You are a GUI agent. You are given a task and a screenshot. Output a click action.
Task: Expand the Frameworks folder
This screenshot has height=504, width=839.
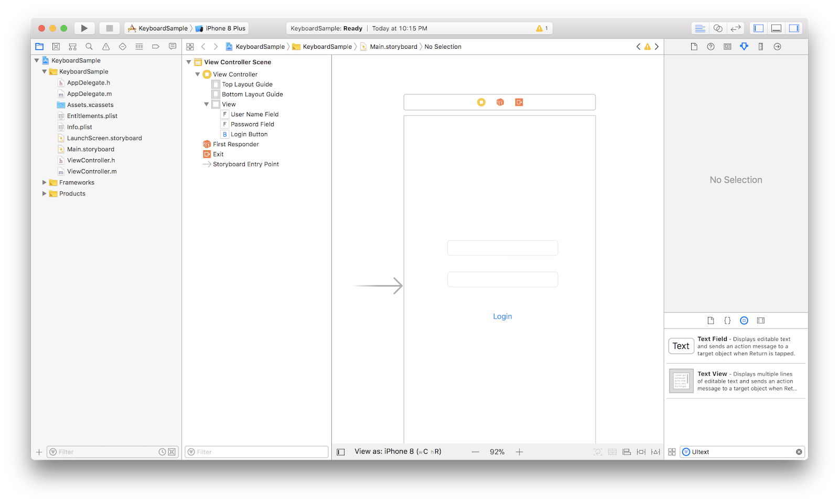coord(44,182)
